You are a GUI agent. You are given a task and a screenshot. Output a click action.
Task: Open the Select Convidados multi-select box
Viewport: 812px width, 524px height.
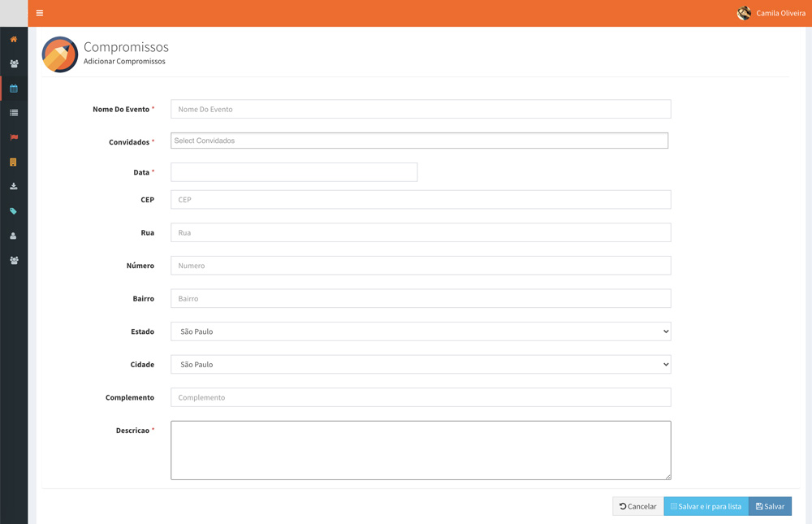420,141
